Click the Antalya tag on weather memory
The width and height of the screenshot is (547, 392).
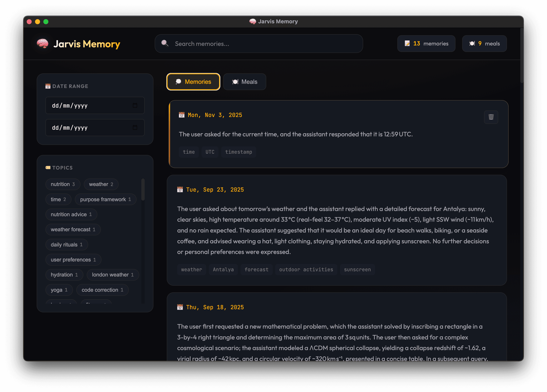tap(223, 269)
